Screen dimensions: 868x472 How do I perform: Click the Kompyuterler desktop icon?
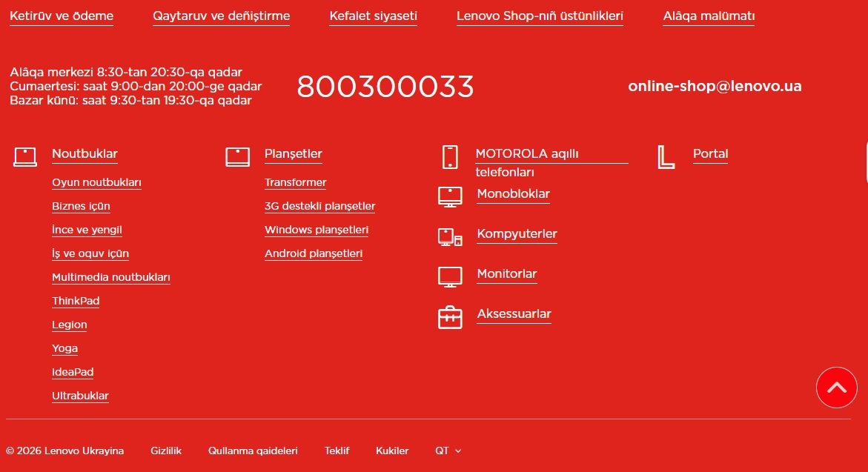tap(450, 236)
